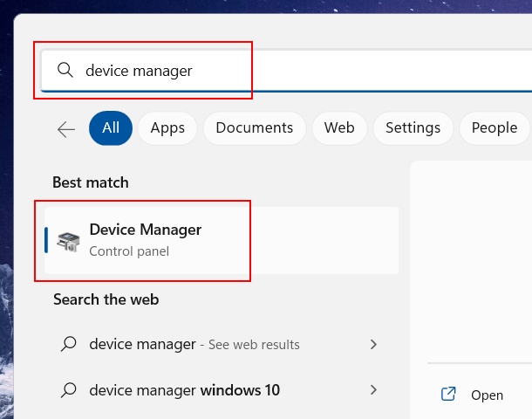Filter results by Documents
This screenshot has width=532, height=419.
coord(253,128)
